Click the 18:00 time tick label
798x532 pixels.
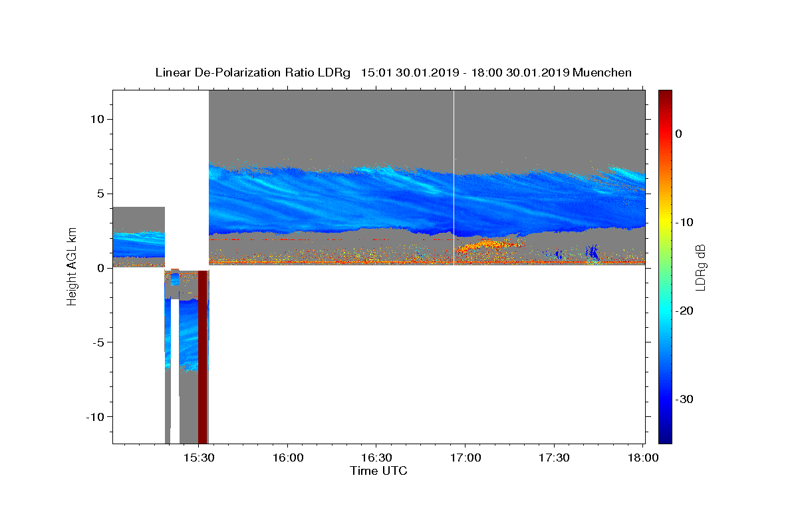642,458
